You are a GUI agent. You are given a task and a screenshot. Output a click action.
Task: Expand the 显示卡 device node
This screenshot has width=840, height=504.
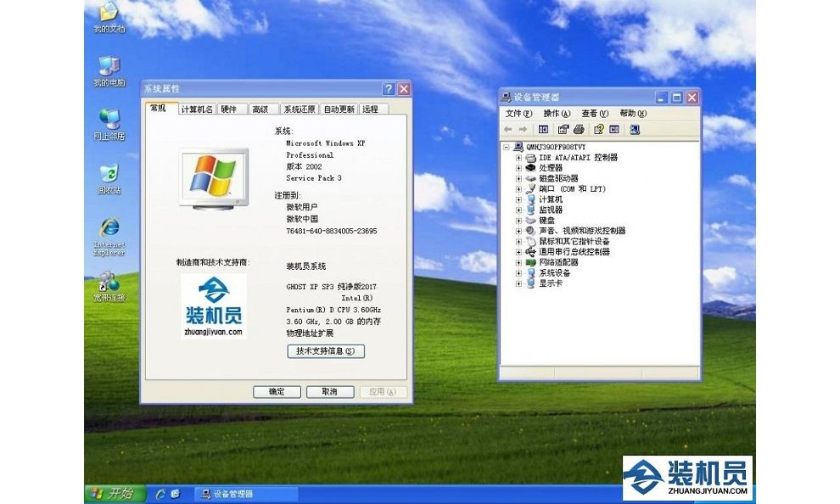tap(518, 283)
